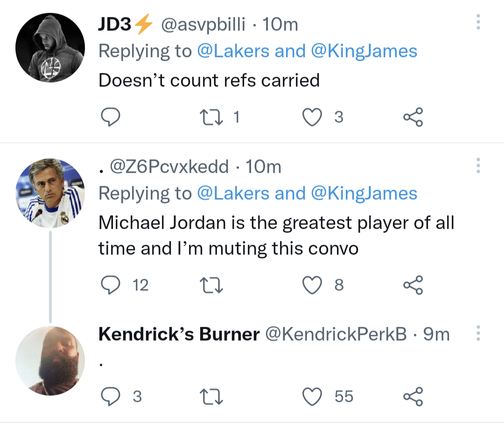Open more options for Kendrick's Burner tweet
504x427 pixels.
478,333
